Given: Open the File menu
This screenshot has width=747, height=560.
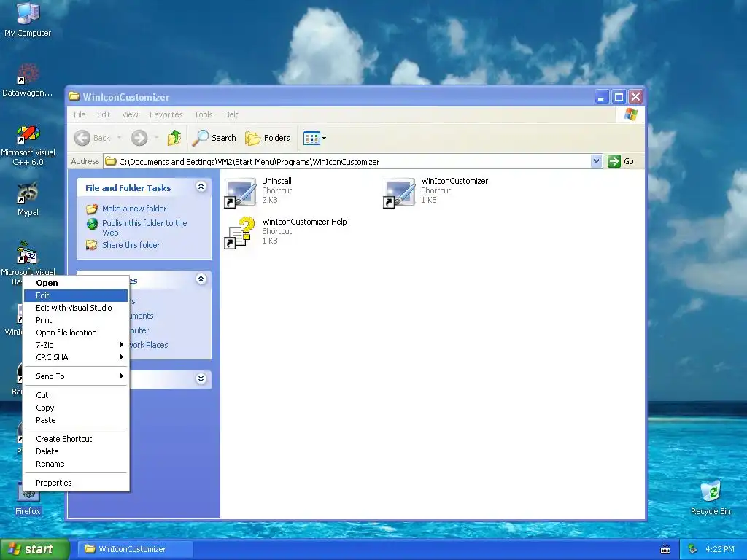Looking at the screenshot, I should 80,114.
